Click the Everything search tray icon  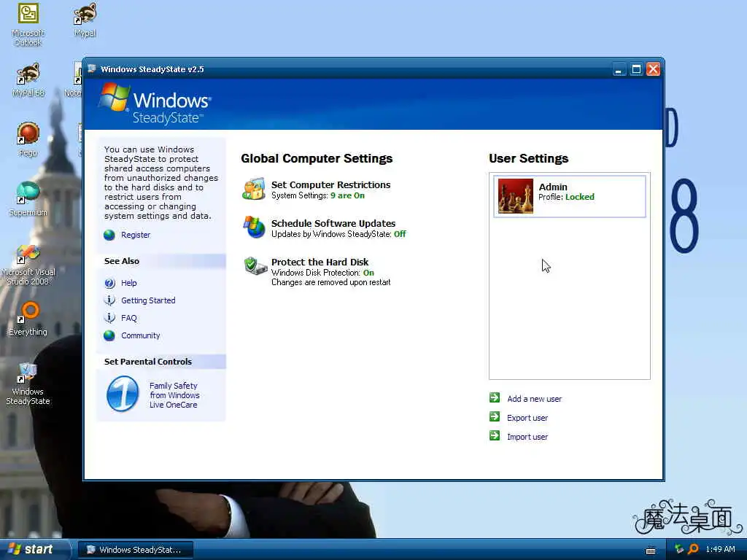click(694, 550)
